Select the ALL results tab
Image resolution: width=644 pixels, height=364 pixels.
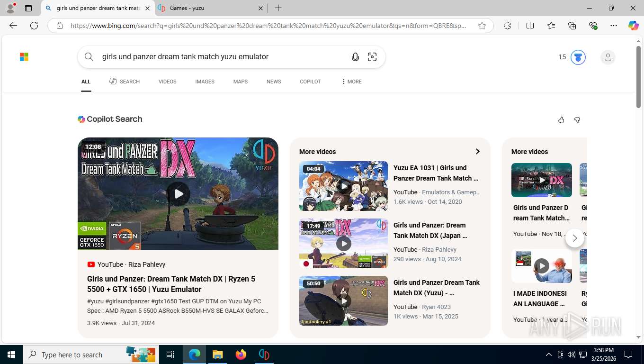pyautogui.click(x=86, y=82)
